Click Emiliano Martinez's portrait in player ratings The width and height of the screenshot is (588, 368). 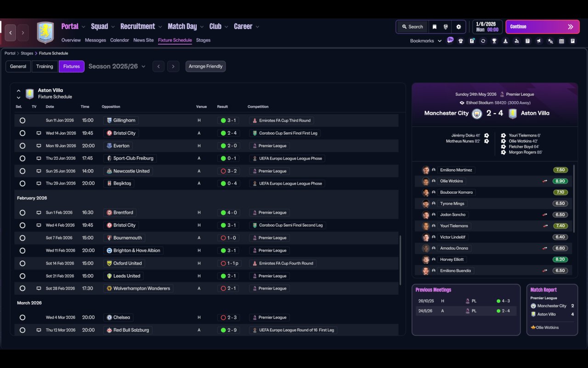[x=426, y=170]
